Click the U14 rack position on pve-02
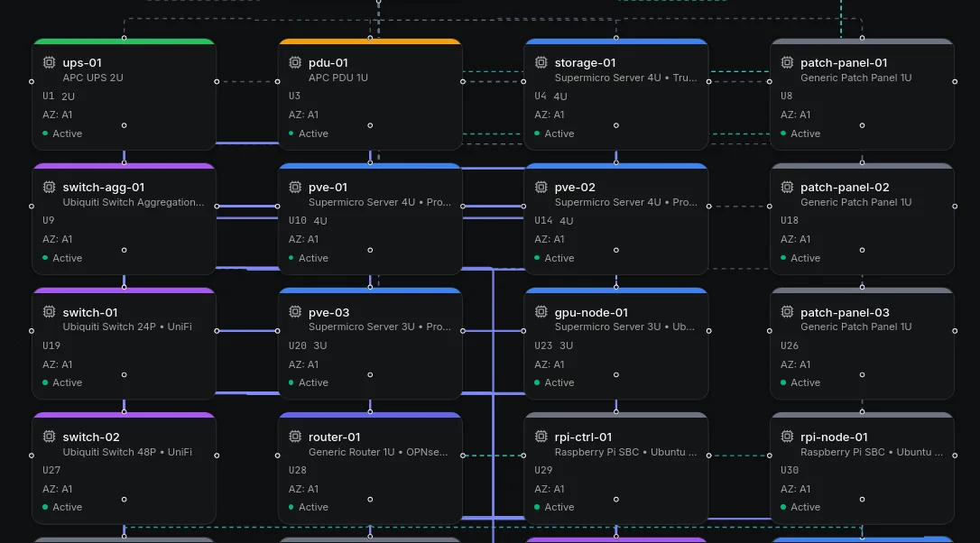 point(544,220)
